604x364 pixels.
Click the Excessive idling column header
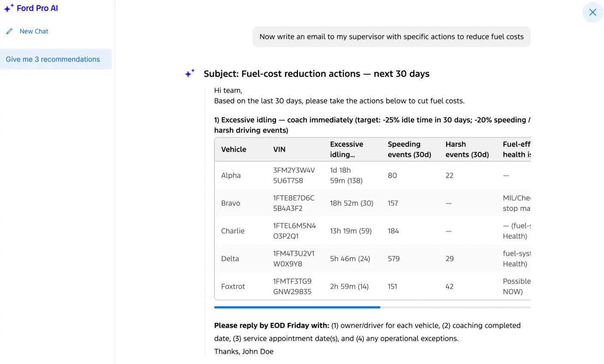(x=347, y=149)
